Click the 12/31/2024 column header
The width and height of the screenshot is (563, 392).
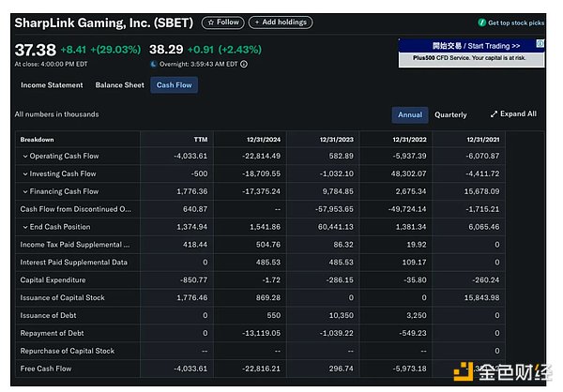coord(264,139)
